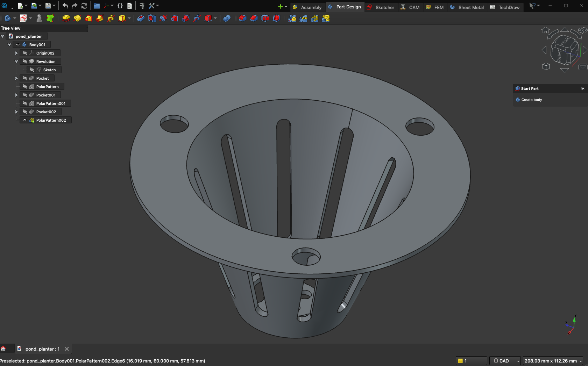Image resolution: width=588 pixels, height=366 pixels.
Task: Click the green shape binder icon
Action: (50, 18)
